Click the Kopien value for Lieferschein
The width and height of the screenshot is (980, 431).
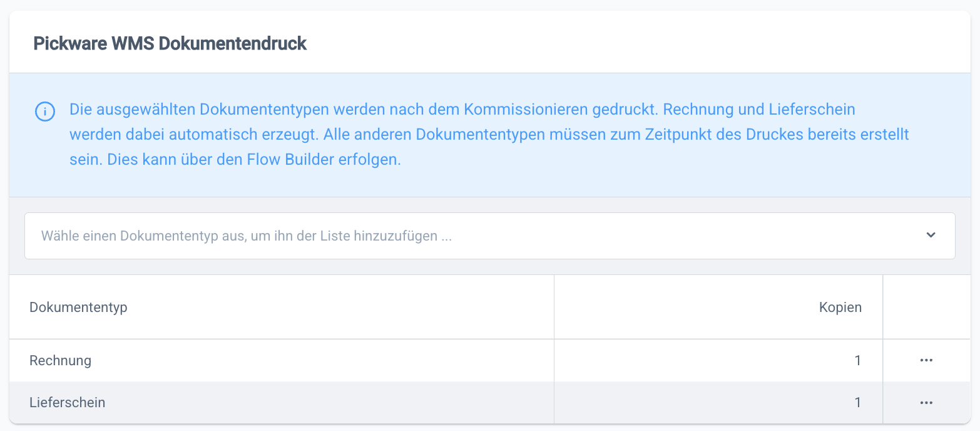pyautogui.click(x=858, y=402)
